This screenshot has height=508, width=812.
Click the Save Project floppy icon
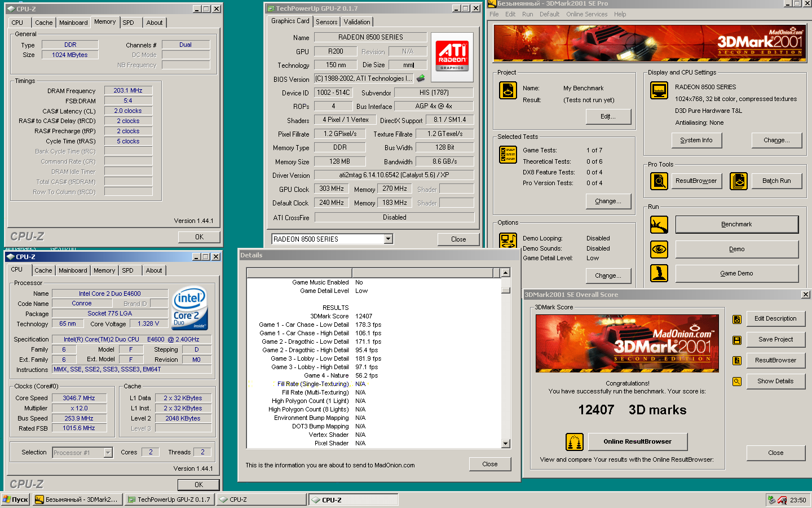pos(736,340)
